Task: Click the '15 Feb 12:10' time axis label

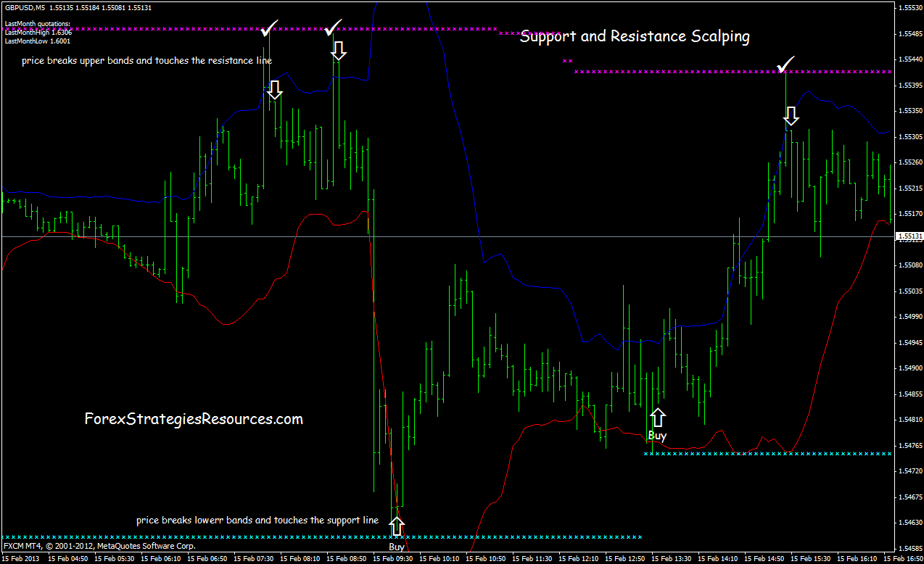Action: click(x=578, y=559)
